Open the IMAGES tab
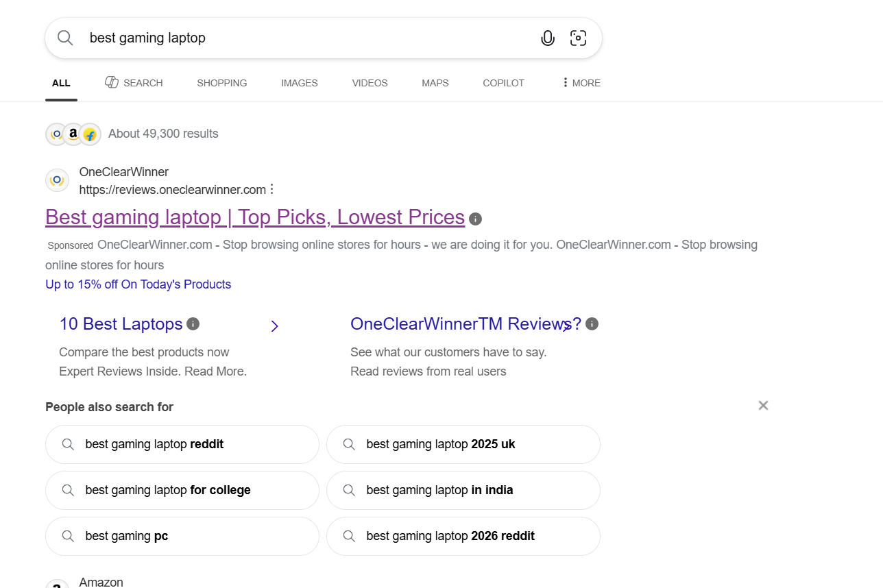 [300, 83]
